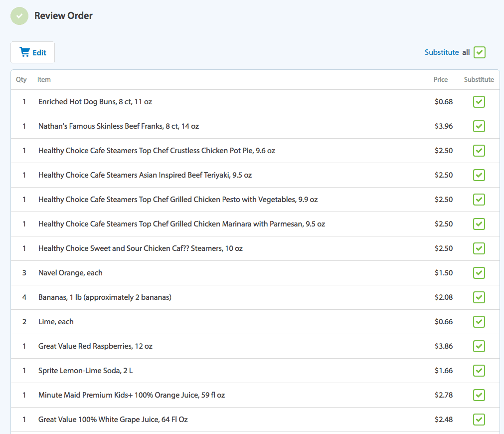The height and width of the screenshot is (434, 504).
Task: Click the Substitute column header
Action: [x=479, y=79]
